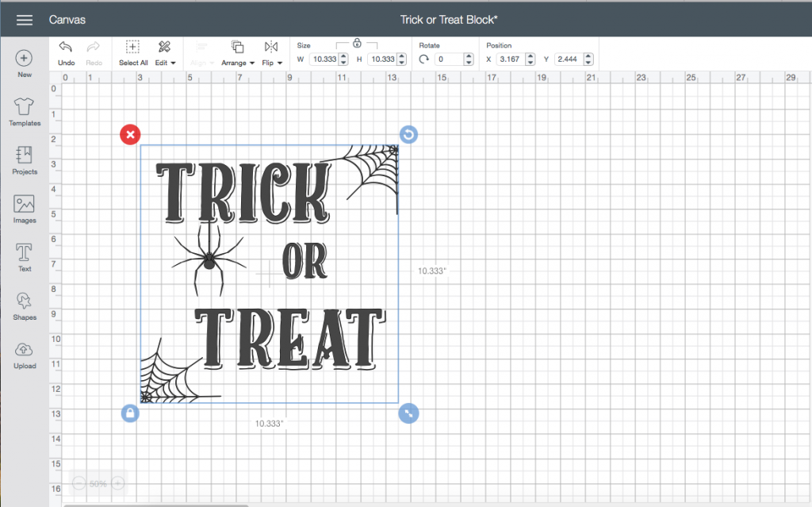The height and width of the screenshot is (507, 812).
Task: Upload an image with the Upload tool
Action: [x=24, y=355]
